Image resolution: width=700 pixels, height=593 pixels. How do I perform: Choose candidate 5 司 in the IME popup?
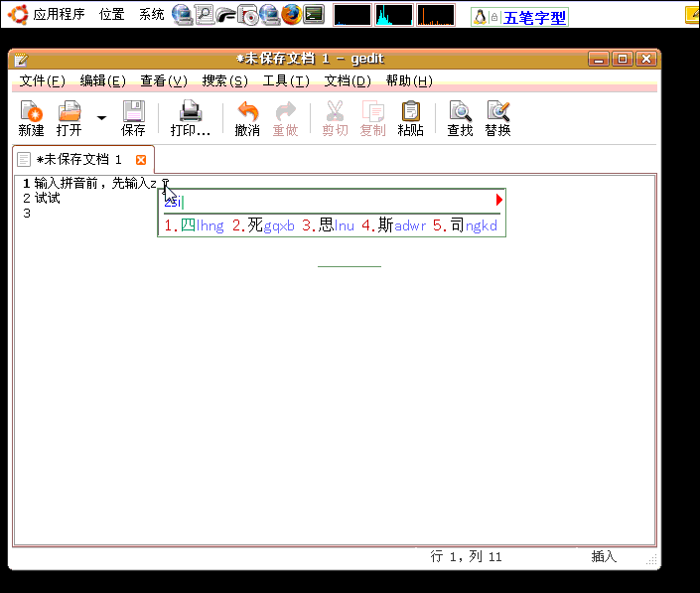[466, 225]
